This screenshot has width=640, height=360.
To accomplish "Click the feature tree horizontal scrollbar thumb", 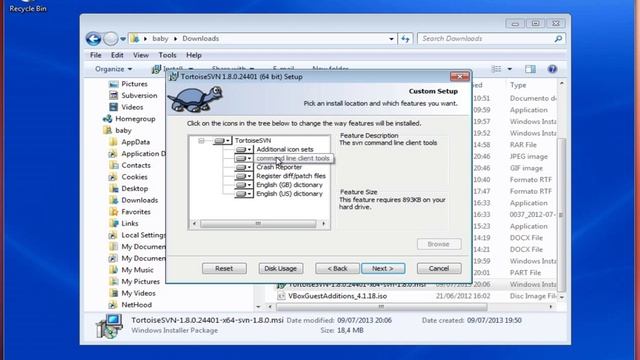I will coord(258,224).
